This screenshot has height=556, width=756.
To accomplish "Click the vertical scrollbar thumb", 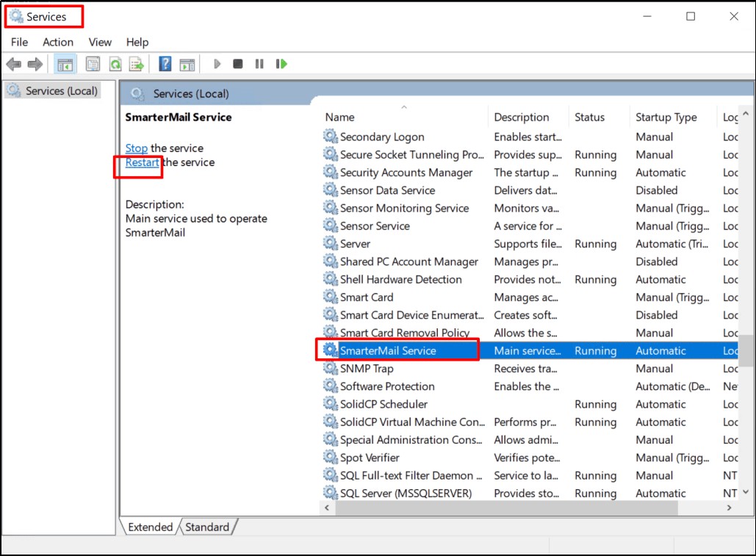I will [x=746, y=351].
